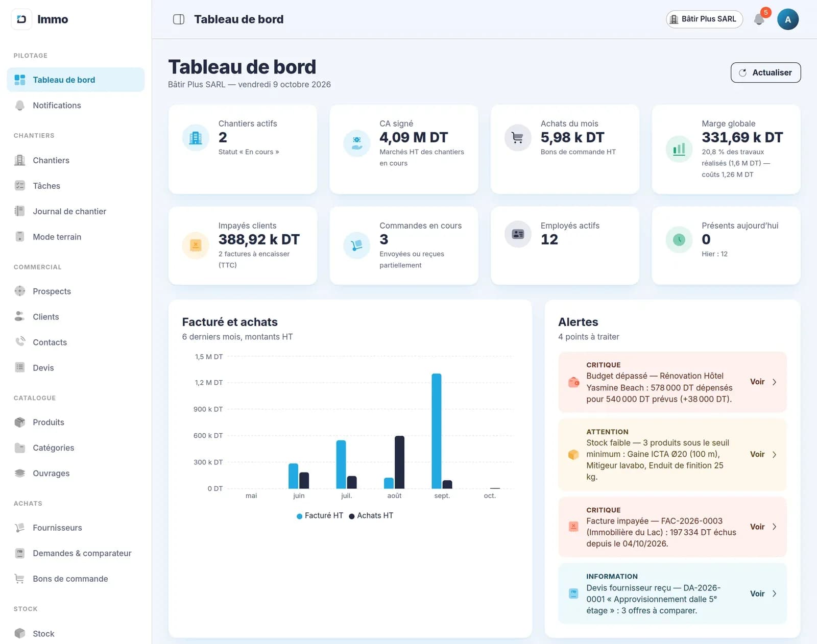The image size is (817, 644).
Task: Click the Employés actifs badge icon
Action: click(518, 234)
